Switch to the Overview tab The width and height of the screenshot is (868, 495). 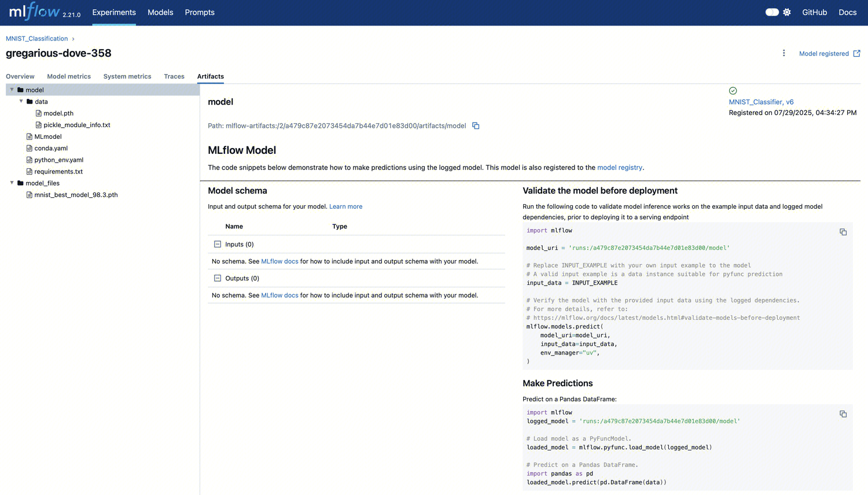20,76
